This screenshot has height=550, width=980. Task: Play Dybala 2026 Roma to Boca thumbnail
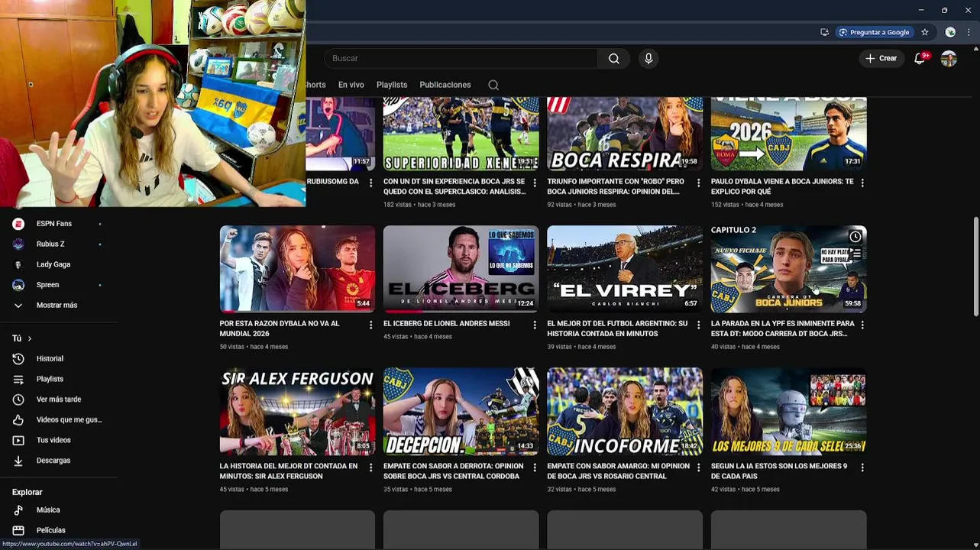[x=788, y=134]
